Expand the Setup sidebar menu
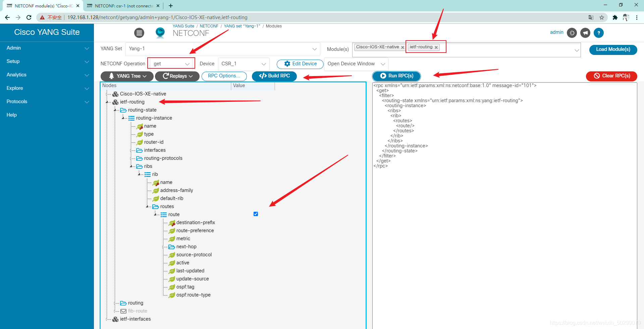 [47, 62]
